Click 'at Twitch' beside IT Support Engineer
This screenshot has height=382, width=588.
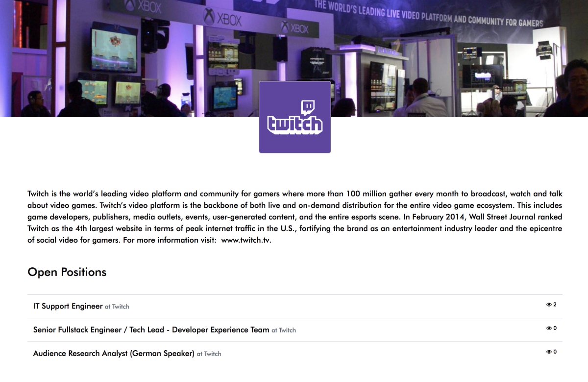pos(117,306)
